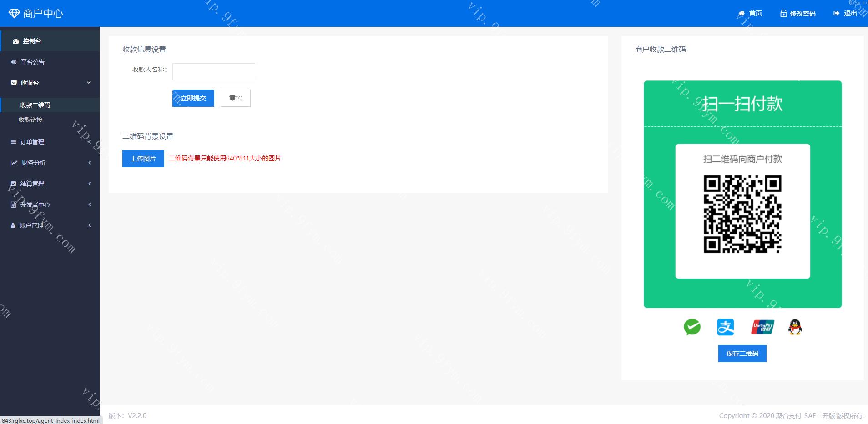868x424 pixels.
Task: Click the UnionPay icon
Action: pyautogui.click(x=762, y=327)
